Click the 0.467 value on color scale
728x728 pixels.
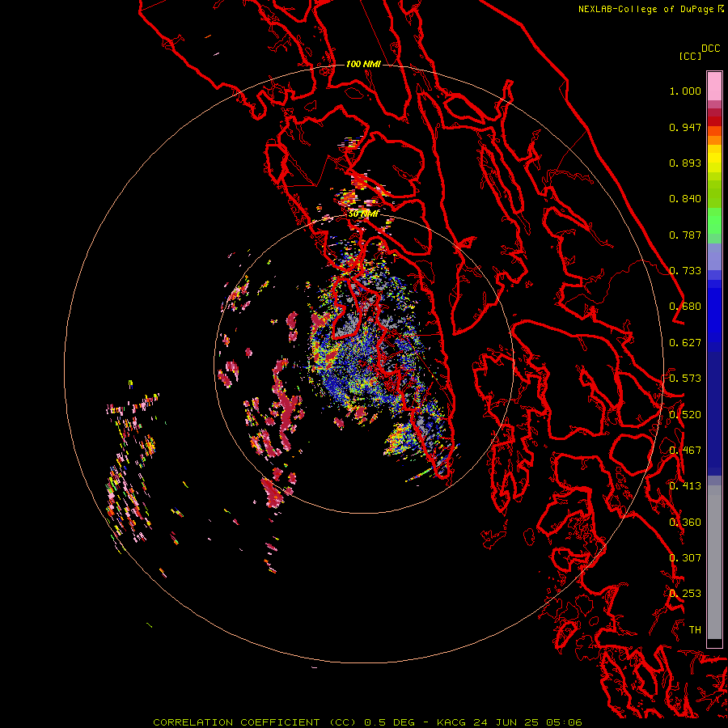point(685,451)
